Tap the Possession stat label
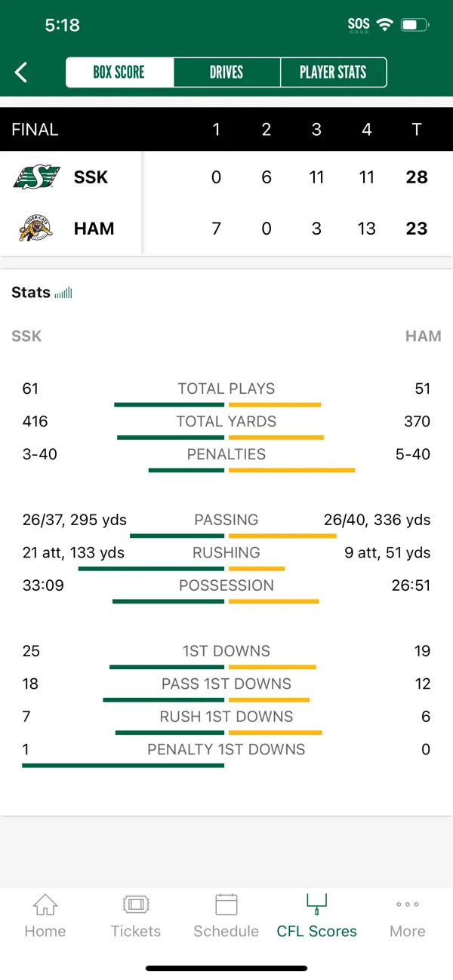Screen dimensions: 453x980 [x=226, y=585]
